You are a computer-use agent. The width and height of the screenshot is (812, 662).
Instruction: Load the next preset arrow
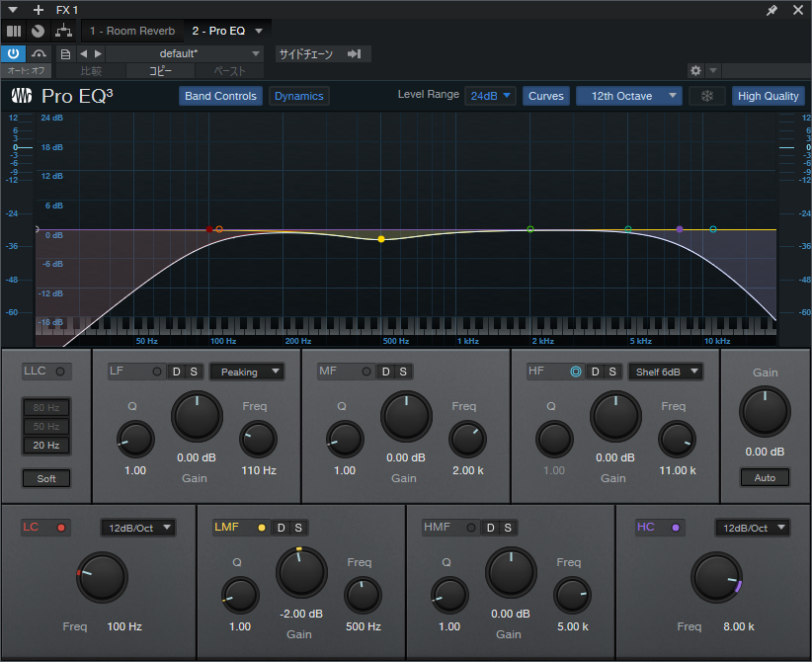98,54
